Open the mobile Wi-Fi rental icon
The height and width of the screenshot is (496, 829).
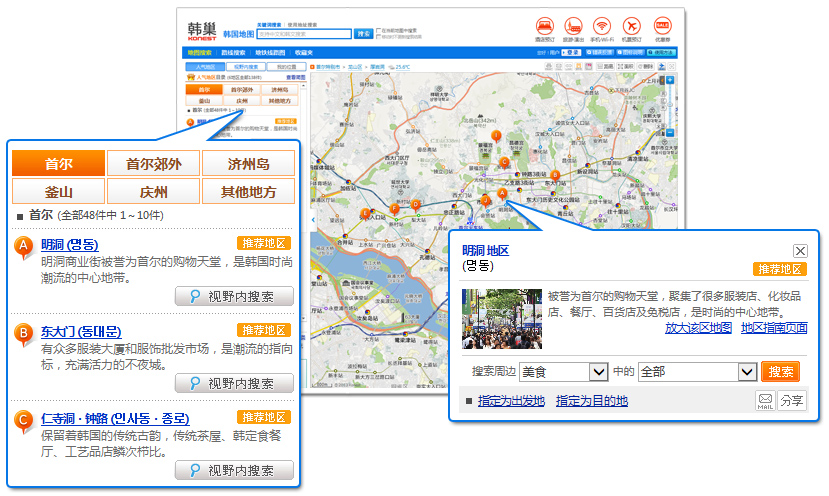[602, 27]
